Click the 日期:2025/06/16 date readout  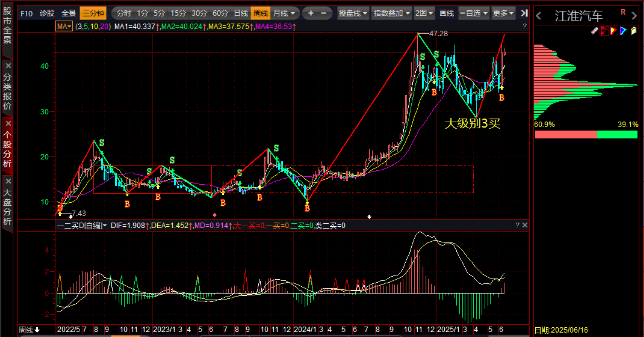(x=561, y=330)
